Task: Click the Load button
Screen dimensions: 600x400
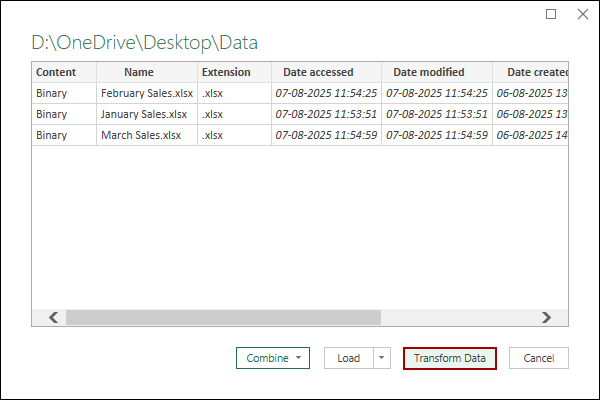Action: (x=348, y=358)
